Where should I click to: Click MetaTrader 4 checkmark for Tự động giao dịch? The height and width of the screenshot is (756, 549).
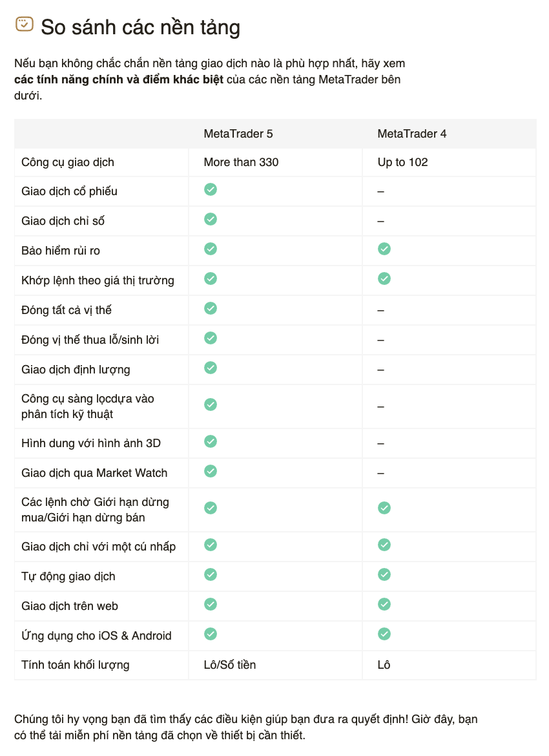point(384,574)
